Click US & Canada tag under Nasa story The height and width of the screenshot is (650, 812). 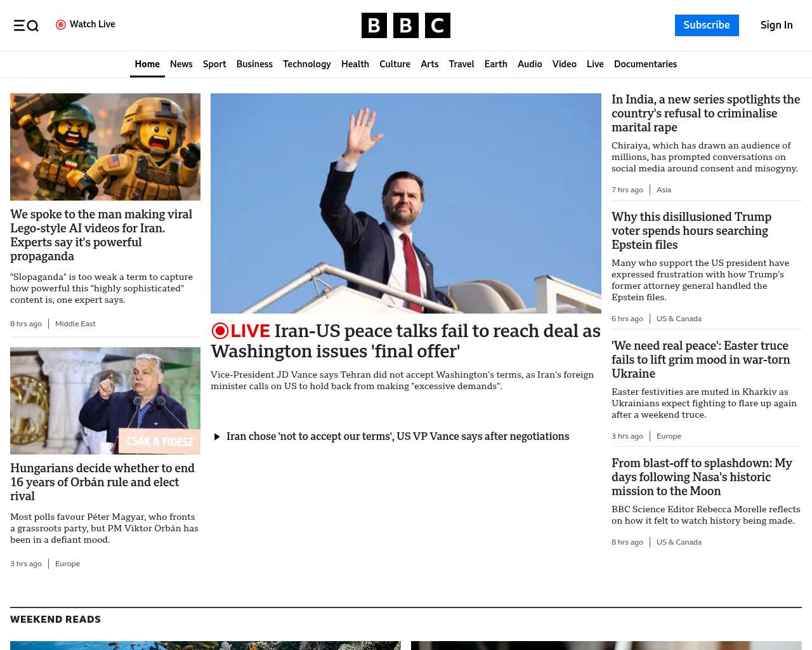click(679, 542)
